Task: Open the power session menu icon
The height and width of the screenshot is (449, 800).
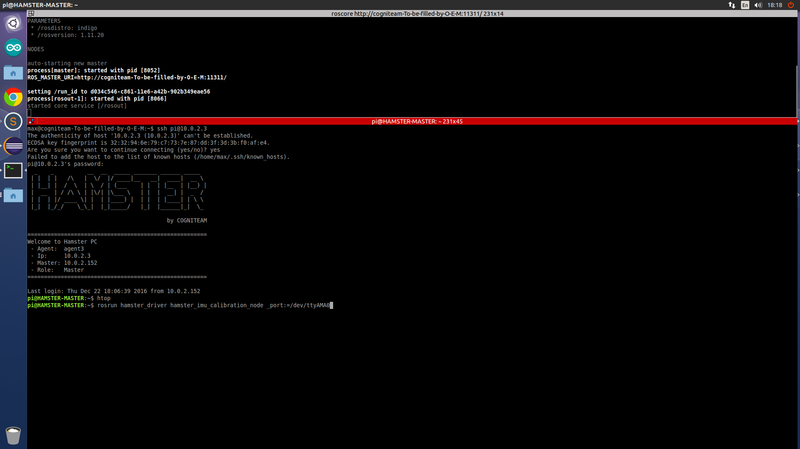Action: 791,5
